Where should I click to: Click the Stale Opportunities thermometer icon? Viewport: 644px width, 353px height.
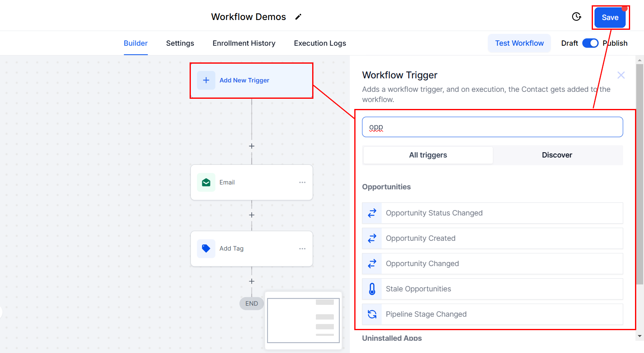coord(372,289)
